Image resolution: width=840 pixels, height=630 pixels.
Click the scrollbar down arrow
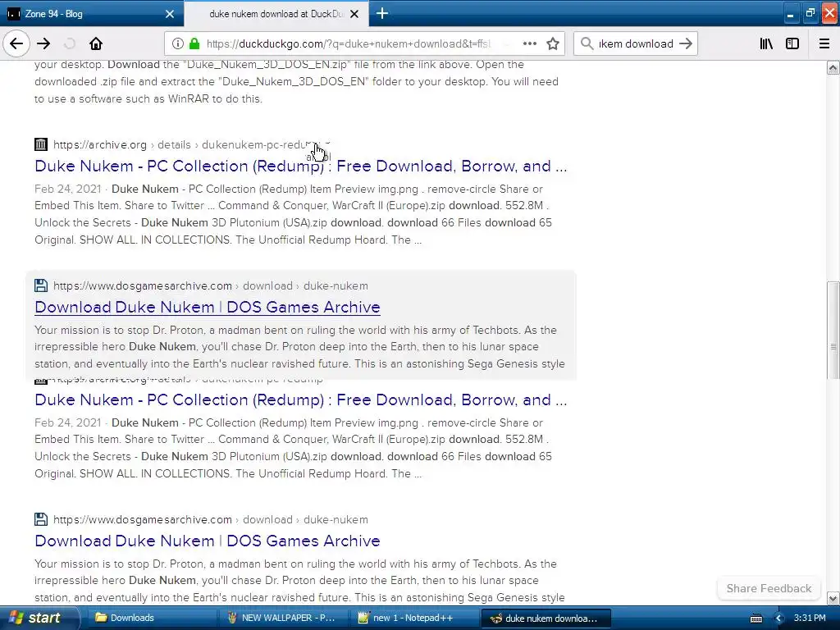click(833, 598)
